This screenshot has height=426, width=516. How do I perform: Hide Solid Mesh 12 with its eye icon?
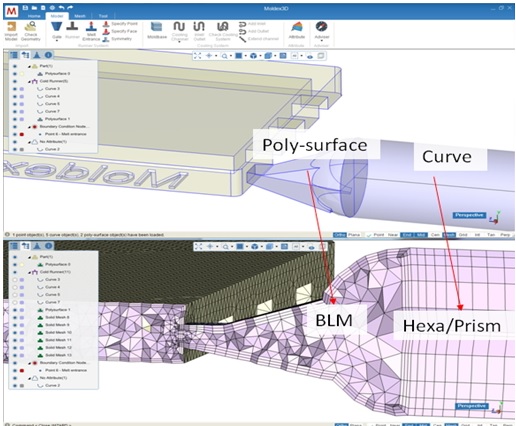click(15, 348)
